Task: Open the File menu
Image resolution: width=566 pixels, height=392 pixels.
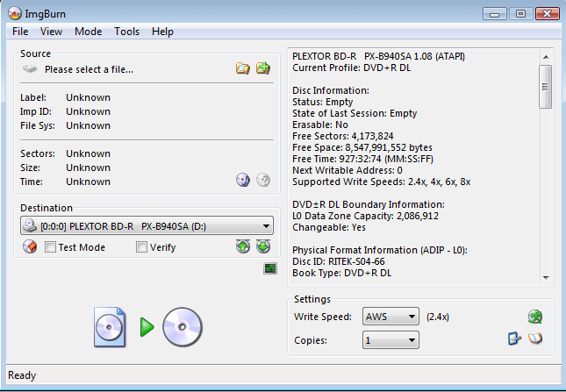Action: 20,32
